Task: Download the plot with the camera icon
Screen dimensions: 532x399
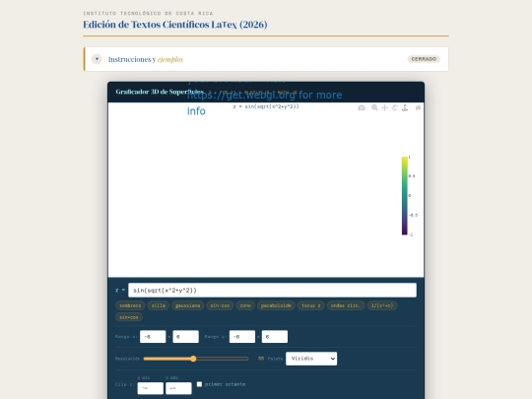Action: pyautogui.click(x=362, y=108)
